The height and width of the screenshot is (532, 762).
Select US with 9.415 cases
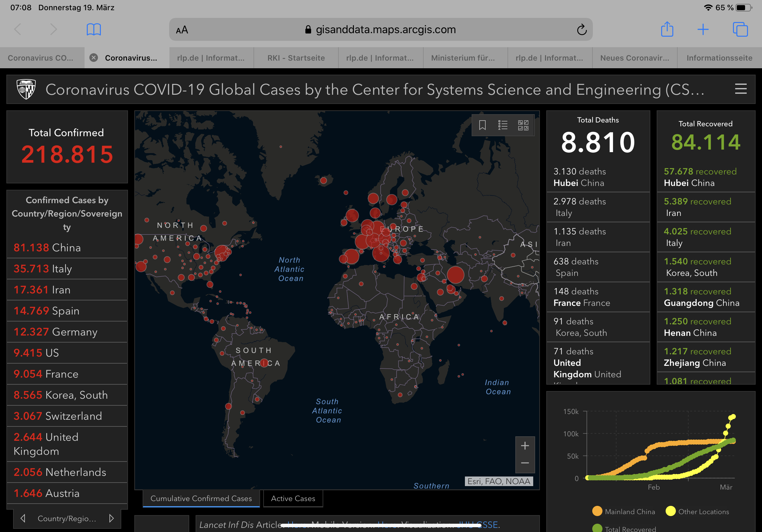pos(67,353)
